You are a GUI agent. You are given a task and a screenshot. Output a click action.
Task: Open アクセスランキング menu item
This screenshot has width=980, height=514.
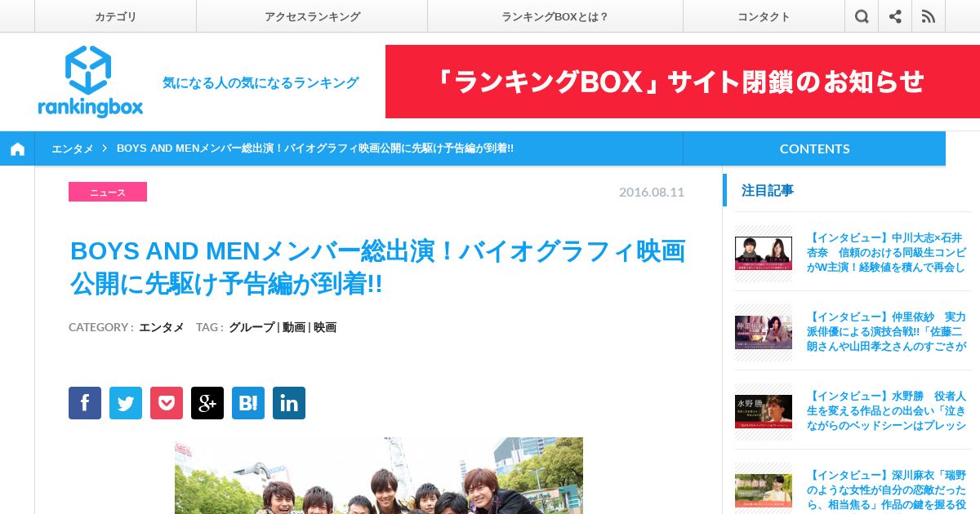pyautogui.click(x=312, y=16)
